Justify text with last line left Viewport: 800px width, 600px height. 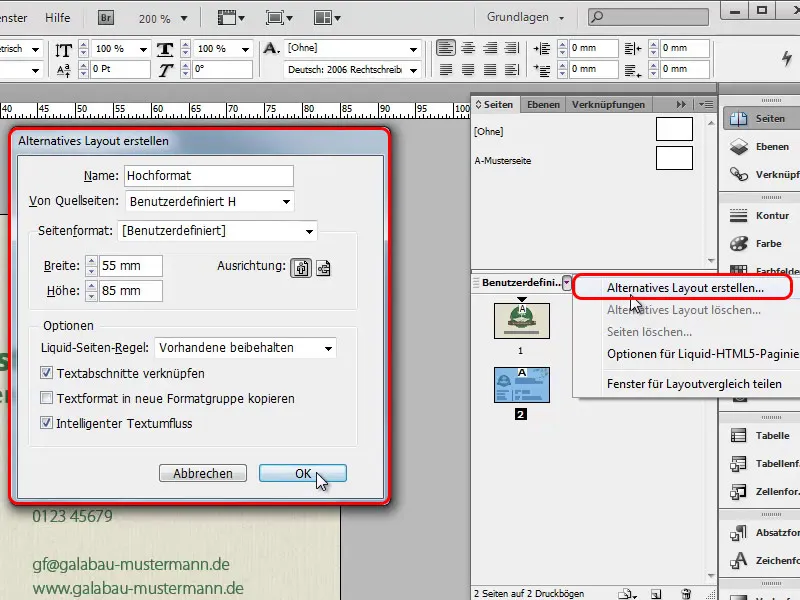pyautogui.click(x=445, y=69)
